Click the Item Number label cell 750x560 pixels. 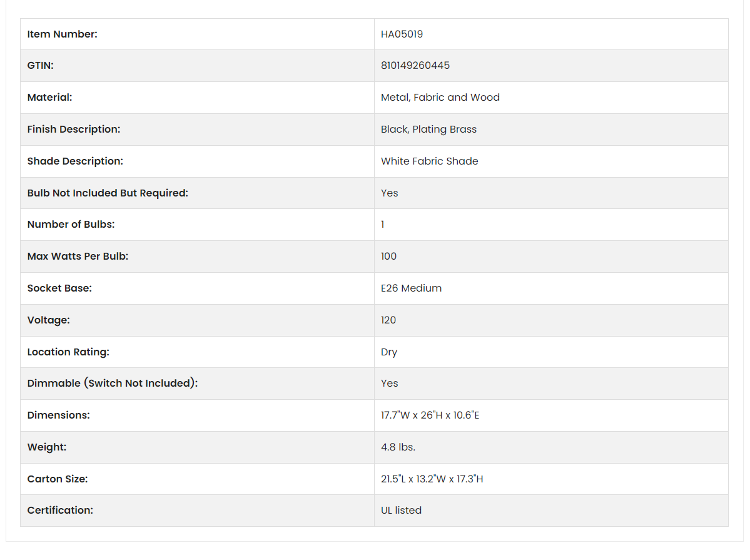pos(197,34)
